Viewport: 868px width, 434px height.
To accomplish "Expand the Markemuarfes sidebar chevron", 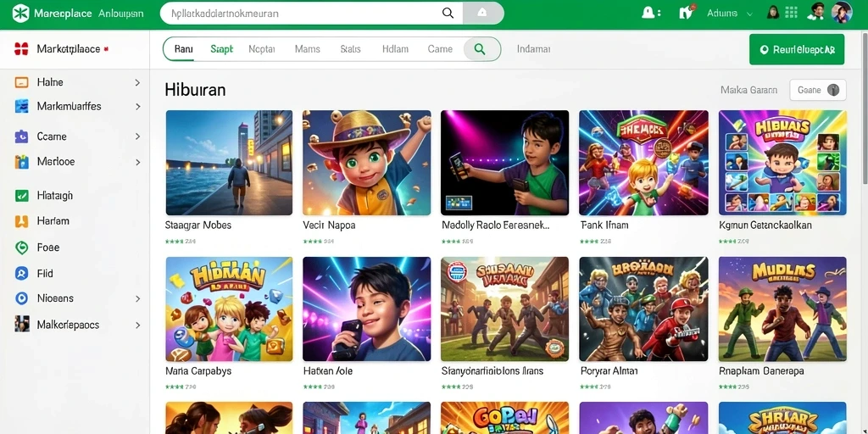I will [x=137, y=106].
